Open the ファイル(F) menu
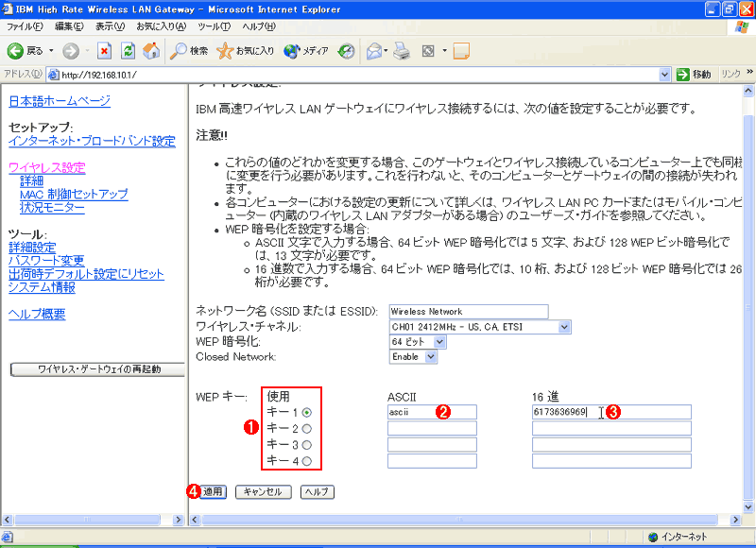Screen dimensions: 756x548 25,26
